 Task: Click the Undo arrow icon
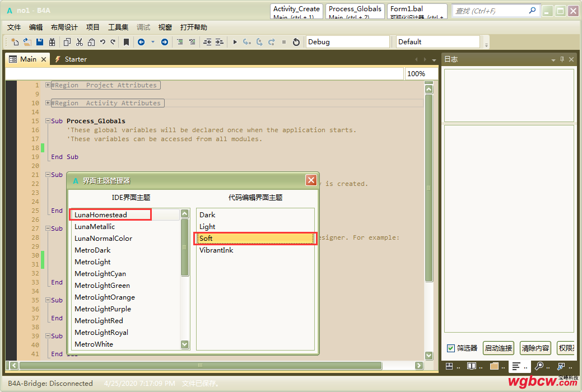pyautogui.click(x=103, y=42)
